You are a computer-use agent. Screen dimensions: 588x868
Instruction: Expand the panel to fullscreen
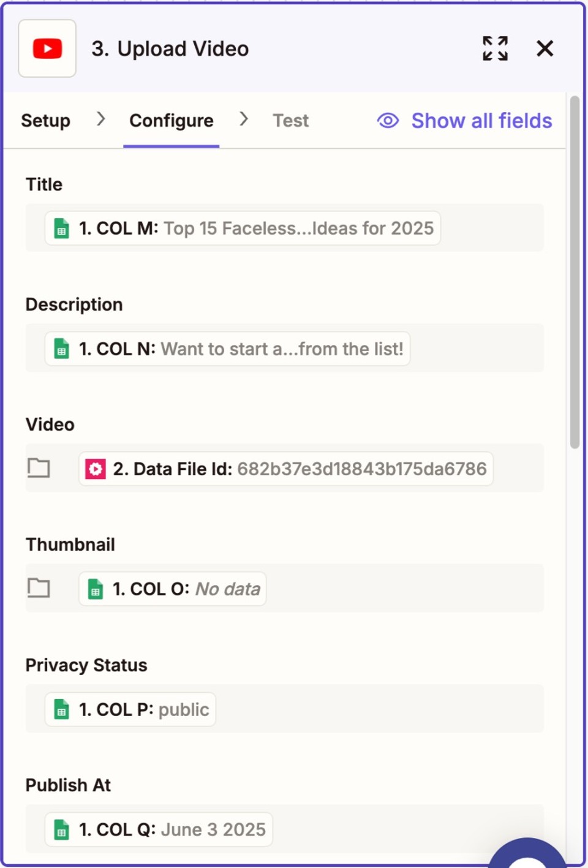(x=495, y=48)
